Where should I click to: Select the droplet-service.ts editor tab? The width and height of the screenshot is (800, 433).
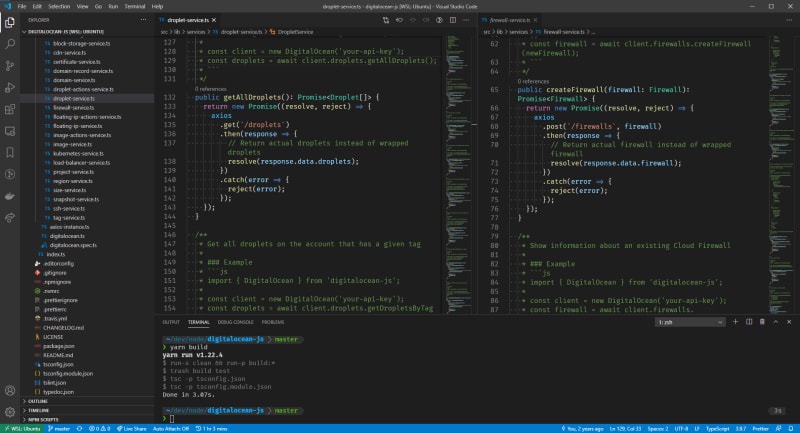click(x=188, y=20)
